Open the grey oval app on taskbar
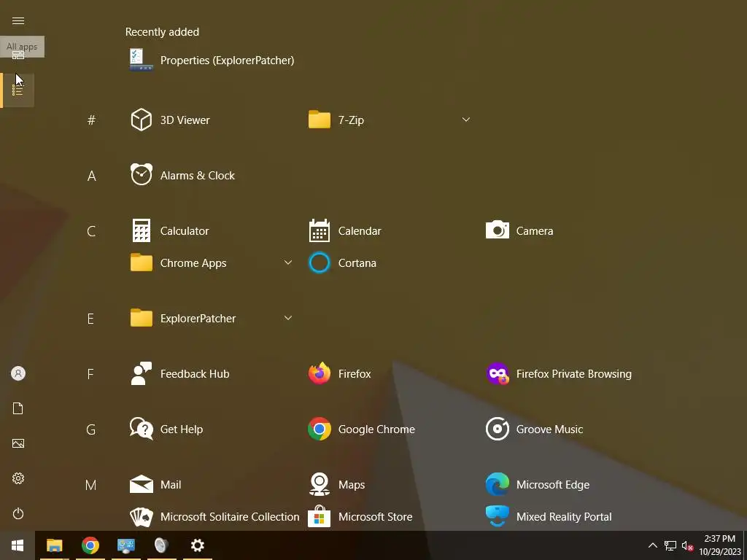This screenshot has height=560, width=747. tap(161, 545)
